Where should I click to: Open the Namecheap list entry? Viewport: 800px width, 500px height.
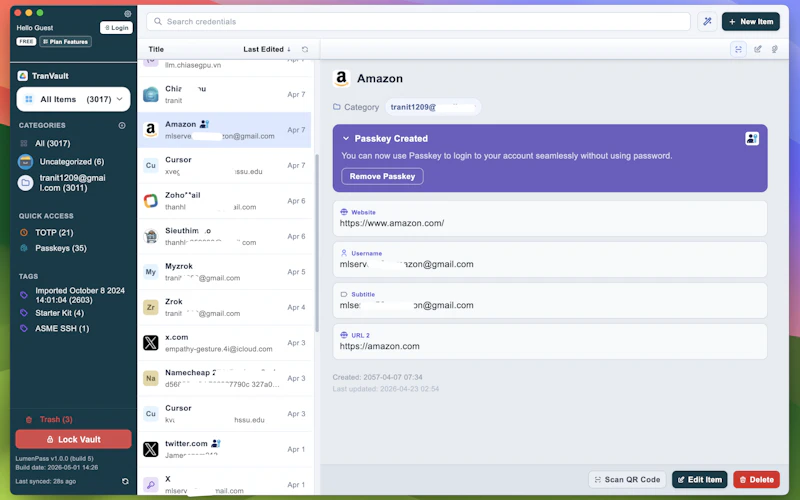click(224, 378)
